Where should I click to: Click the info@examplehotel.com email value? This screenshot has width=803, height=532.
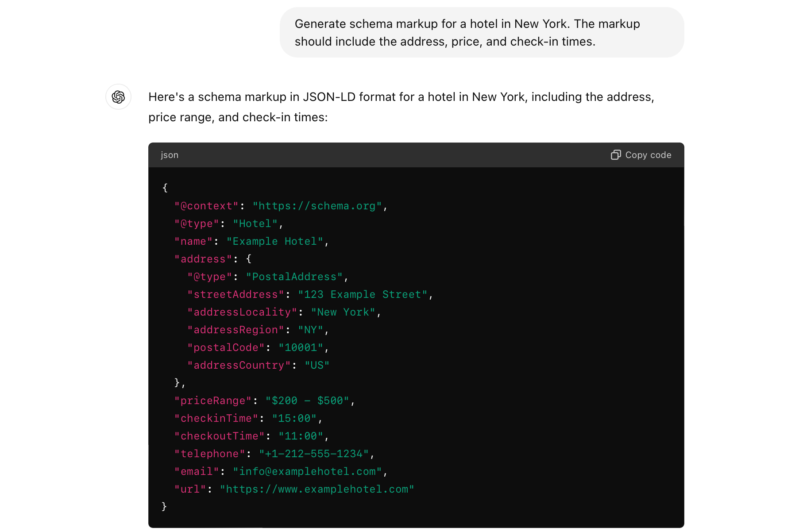point(307,472)
